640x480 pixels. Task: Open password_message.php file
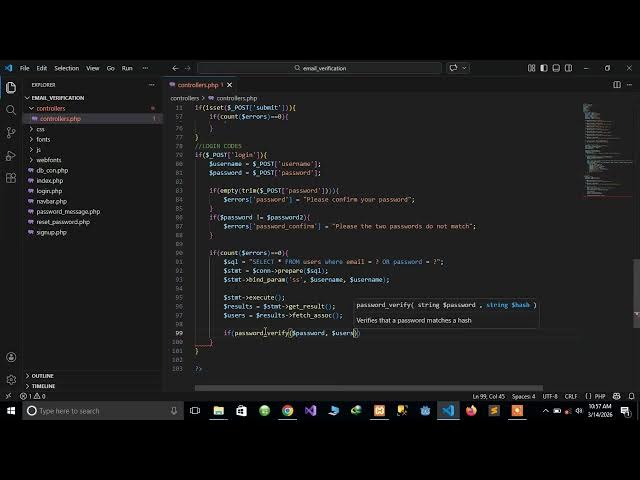pos(68,211)
